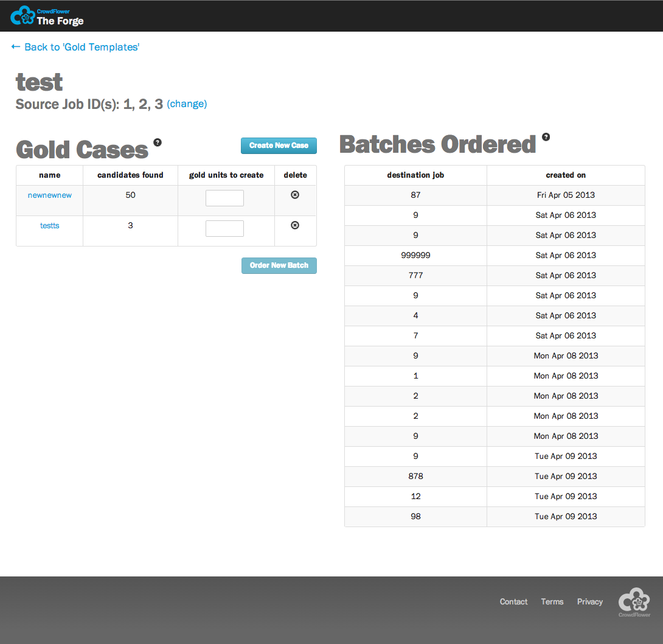
Task: Select destination job 87
Action: coord(415,195)
